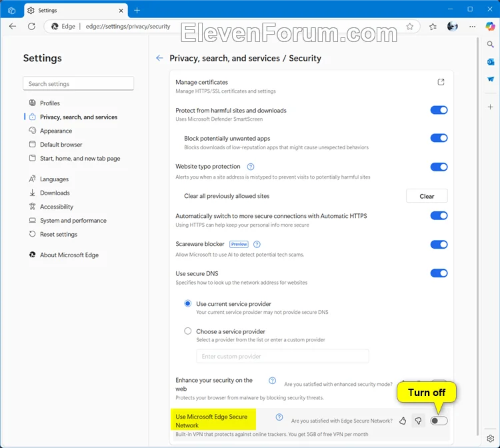Give thumbs down for Edge Secure Network
This screenshot has width=500, height=448.
click(418, 421)
